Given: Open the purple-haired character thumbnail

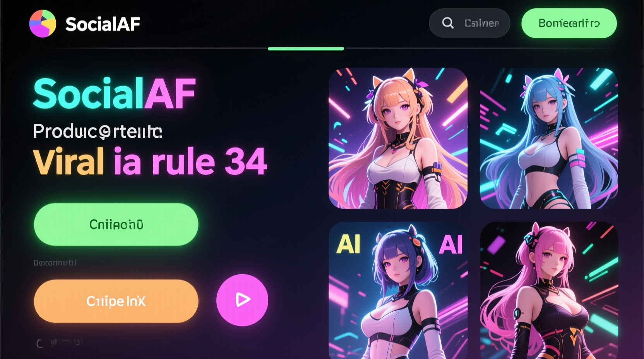Looking at the screenshot, I should tap(398, 290).
